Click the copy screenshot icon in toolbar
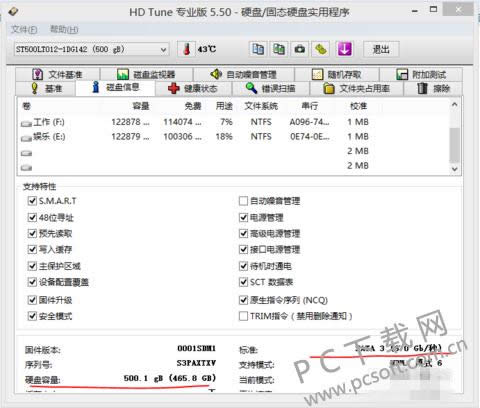480x408 pixels. click(x=279, y=49)
